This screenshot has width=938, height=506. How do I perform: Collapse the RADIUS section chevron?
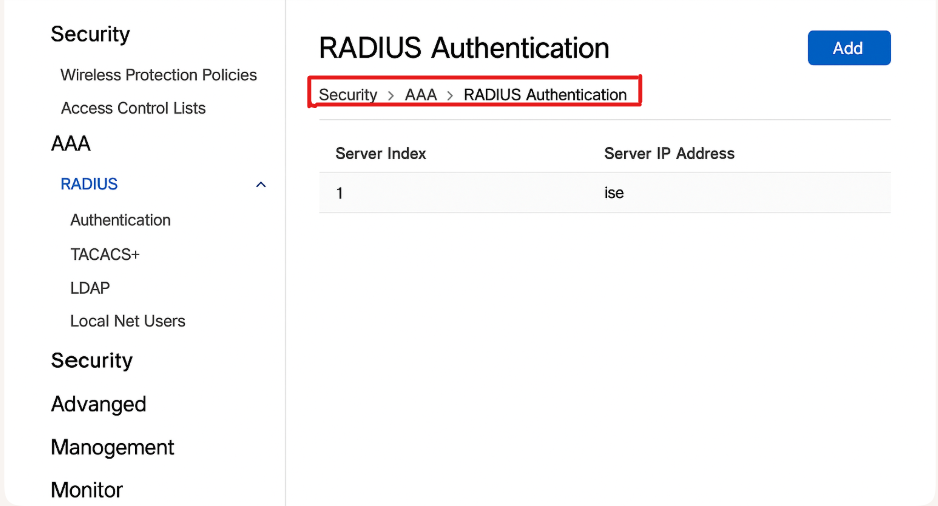[x=261, y=185]
